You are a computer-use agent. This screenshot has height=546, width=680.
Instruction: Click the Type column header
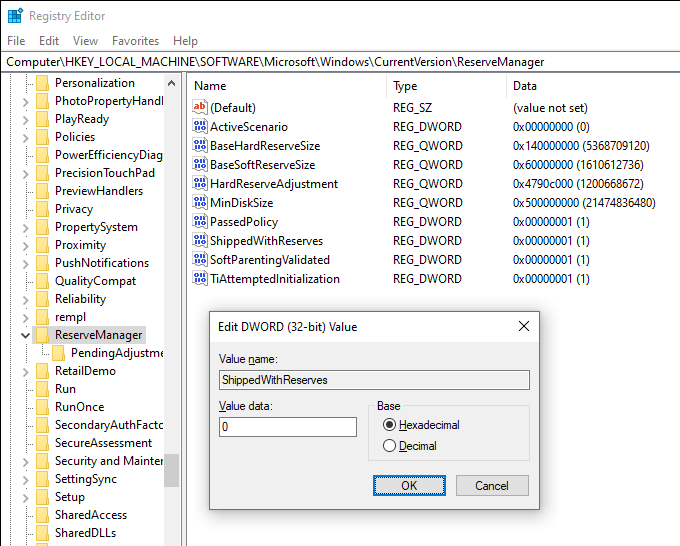point(446,86)
